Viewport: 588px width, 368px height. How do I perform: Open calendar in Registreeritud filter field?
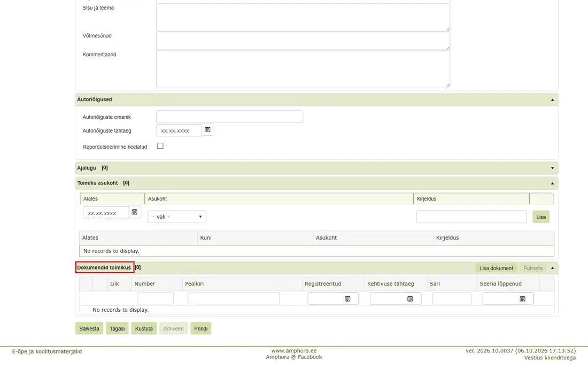pyautogui.click(x=347, y=298)
